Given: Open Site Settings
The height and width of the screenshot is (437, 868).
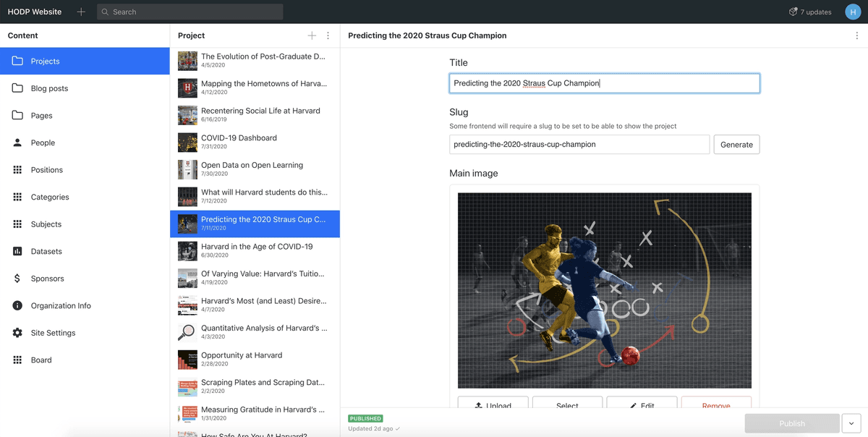Looking at the screenshot, I should pyautogui.click(x=85, y=333).
